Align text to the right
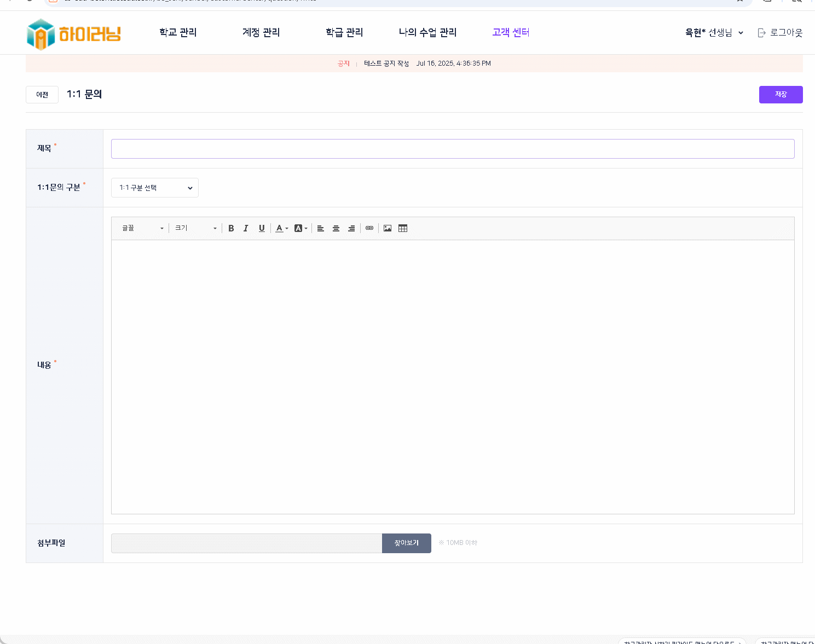The height and width of the screenshot is (644, 815). [351, 228]
